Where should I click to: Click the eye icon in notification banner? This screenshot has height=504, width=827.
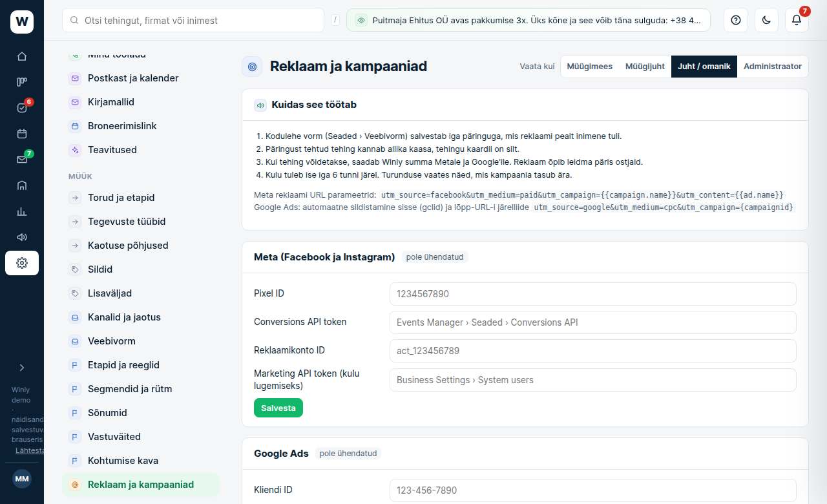coord(361,20)
